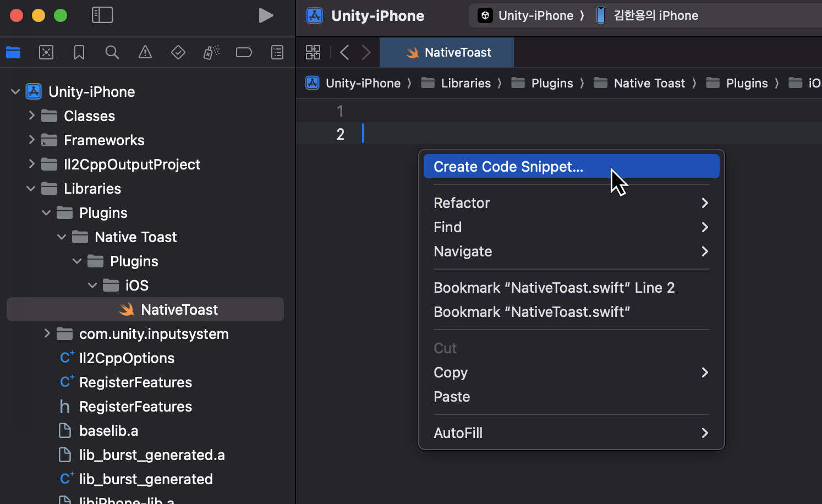Switch to the NativeToast editor tab
822x504 pixels.
pyautogui.click(x=447, y=52)
